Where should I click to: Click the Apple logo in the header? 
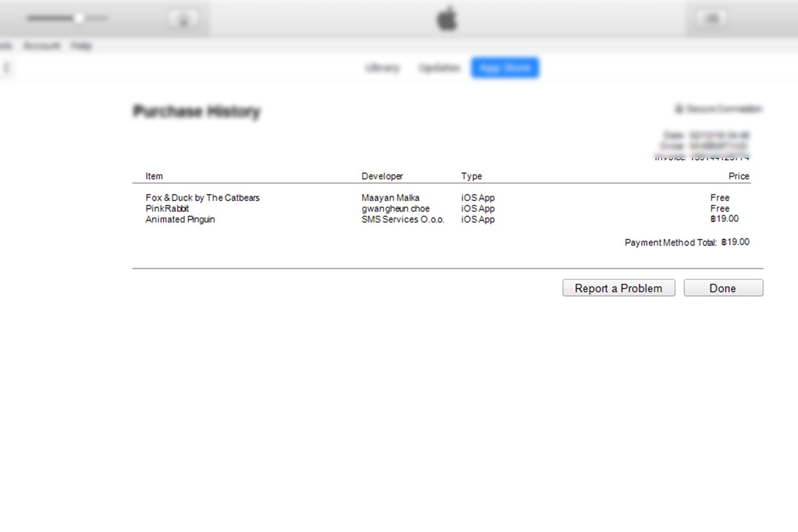[x=447, y=19]
